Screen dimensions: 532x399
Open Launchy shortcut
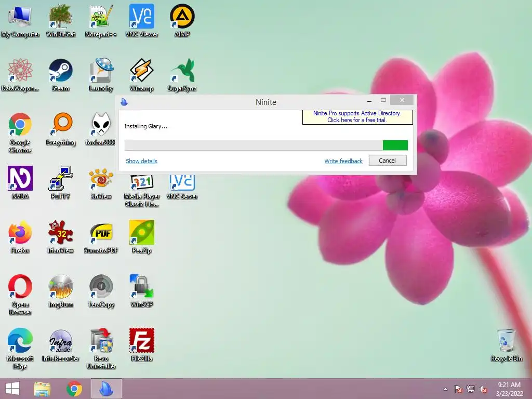[x=101, y=75]
